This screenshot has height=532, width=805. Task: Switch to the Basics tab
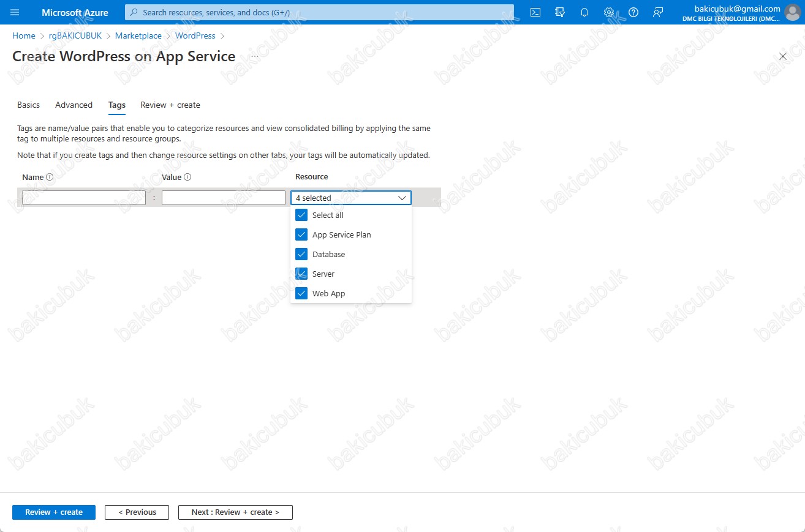tap(28, 105)
